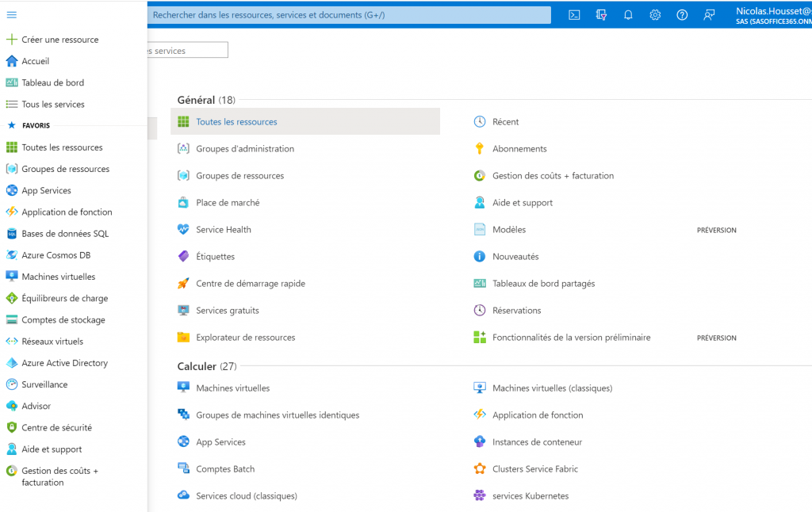The image size is (812, 512).
Task: Open Réservations link
Action: (517, 311)
